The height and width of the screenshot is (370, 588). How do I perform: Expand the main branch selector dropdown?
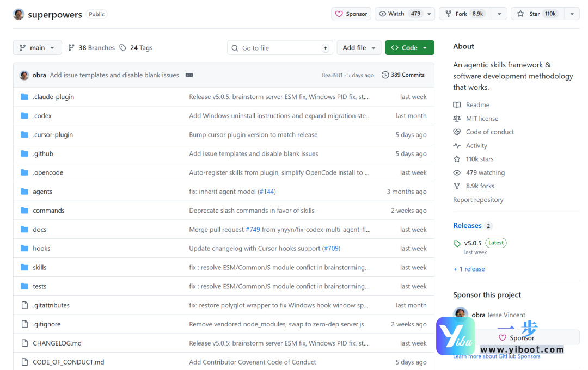[37, 48]
